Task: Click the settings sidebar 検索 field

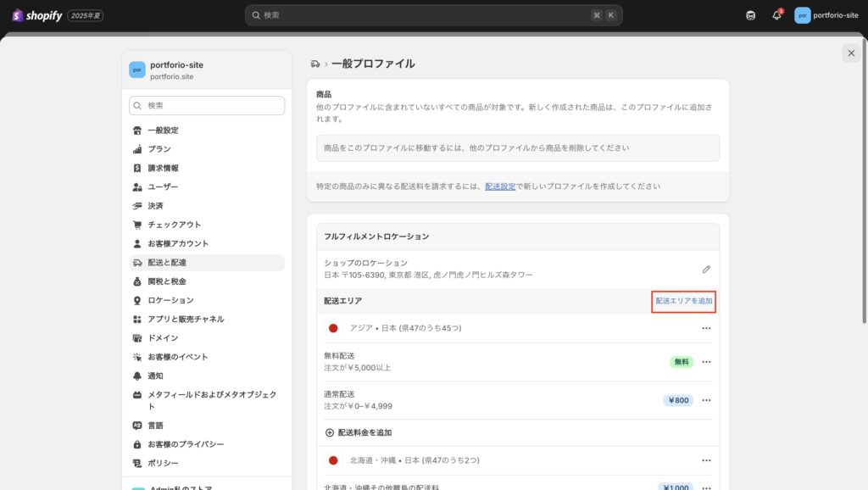Action: pos(207,105)
